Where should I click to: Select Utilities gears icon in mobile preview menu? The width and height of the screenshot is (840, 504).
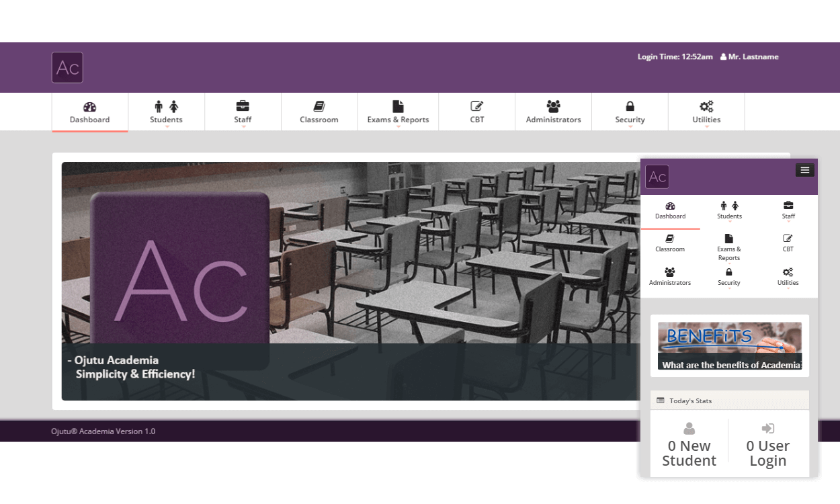pos(788,272)
